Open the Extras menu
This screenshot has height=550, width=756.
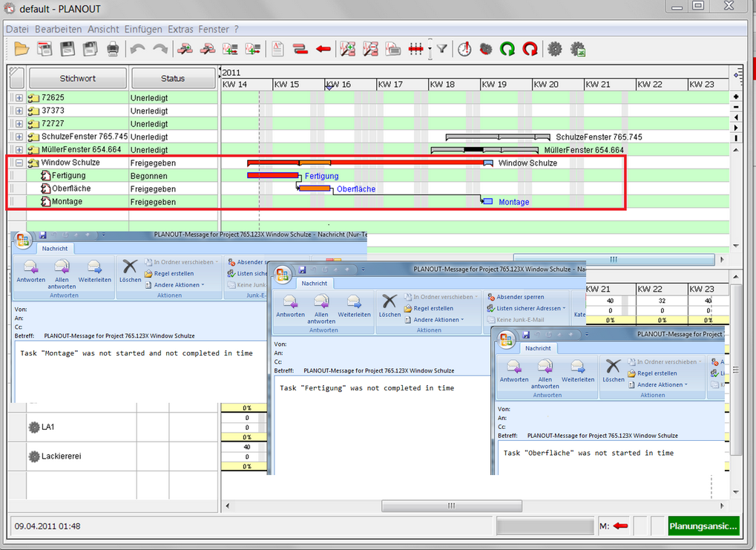[180, 30]
